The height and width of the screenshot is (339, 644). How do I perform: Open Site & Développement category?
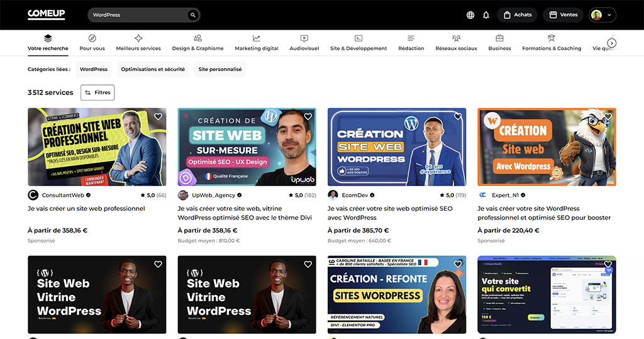click(358, 43)
